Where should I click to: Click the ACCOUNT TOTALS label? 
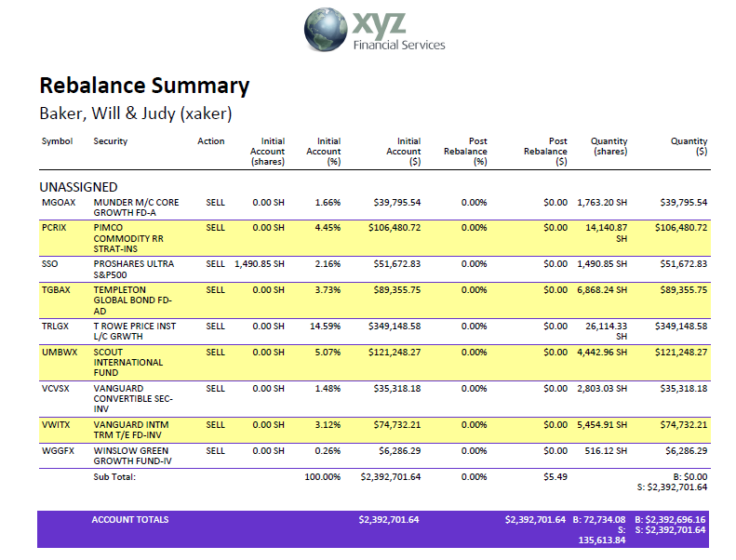(130, 519)
